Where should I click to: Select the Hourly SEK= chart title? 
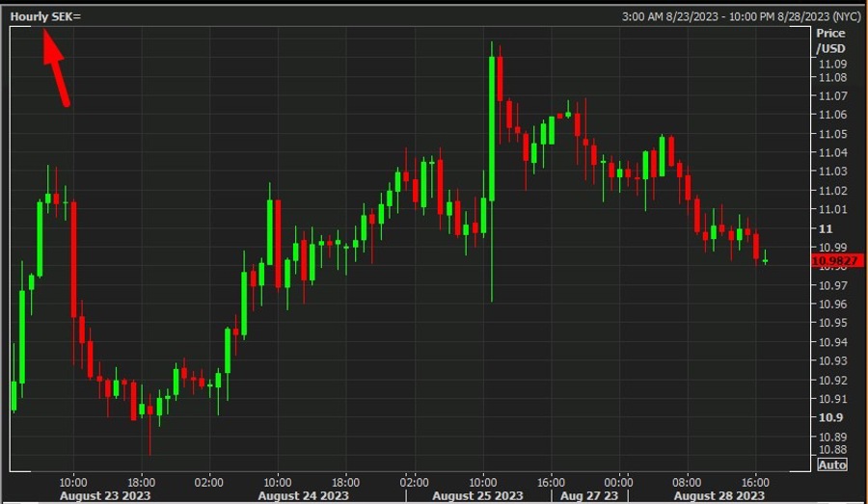(45, 16)
